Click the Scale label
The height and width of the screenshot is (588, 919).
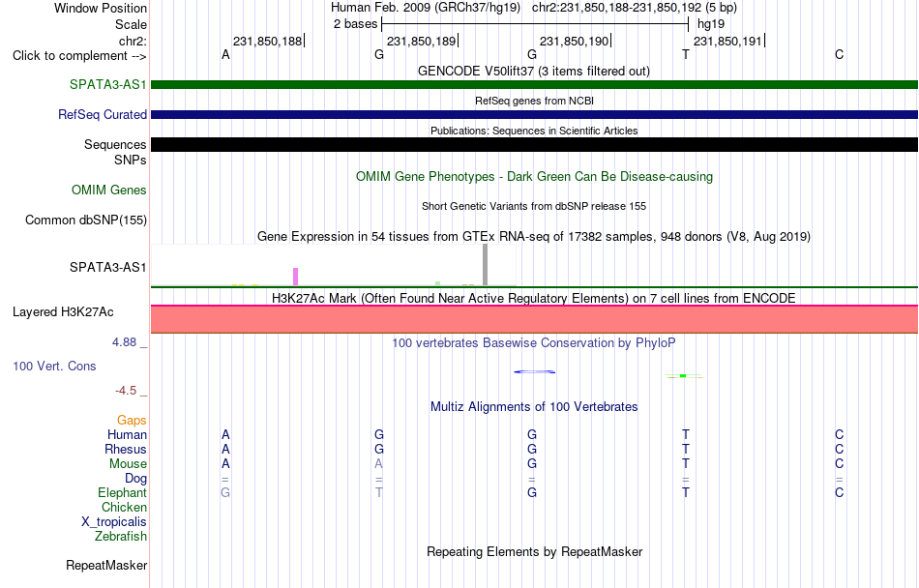coord(131,24)
